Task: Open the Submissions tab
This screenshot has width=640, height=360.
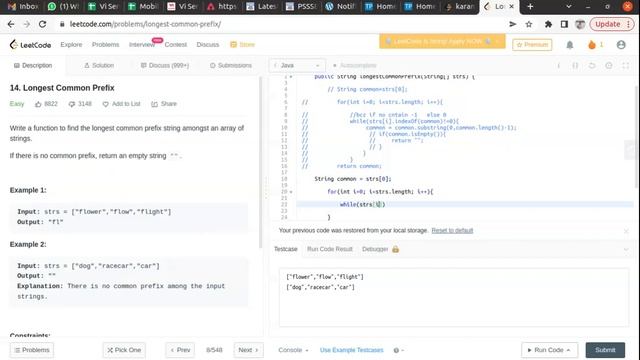Action: (231, 65)
